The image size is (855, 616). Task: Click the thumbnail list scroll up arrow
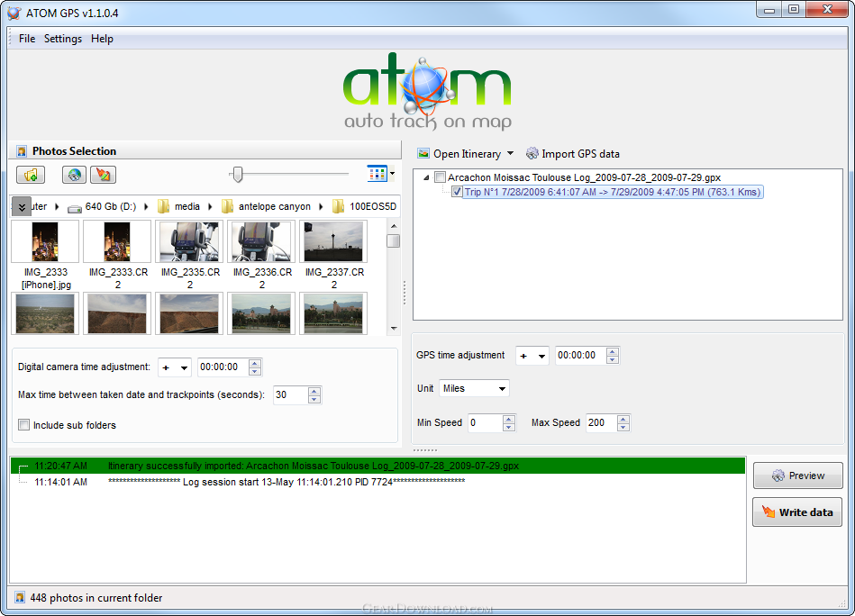click(x=394, y=226)
